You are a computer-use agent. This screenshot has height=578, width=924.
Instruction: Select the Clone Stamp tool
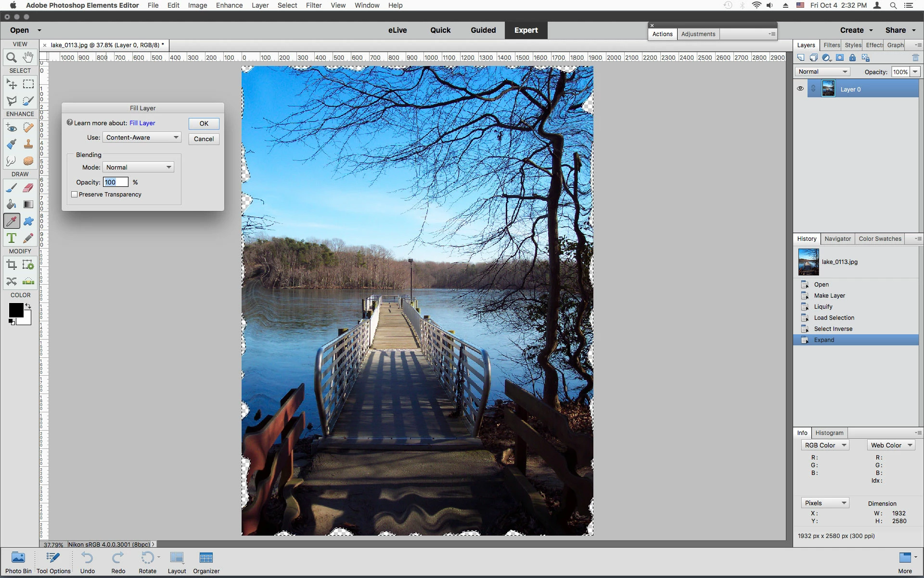click(28, 144)
